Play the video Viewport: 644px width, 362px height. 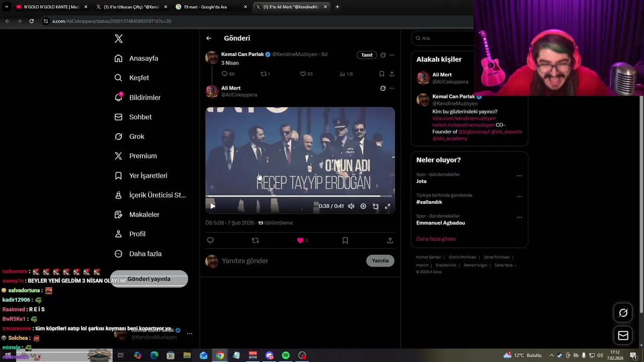coord(213,206)
